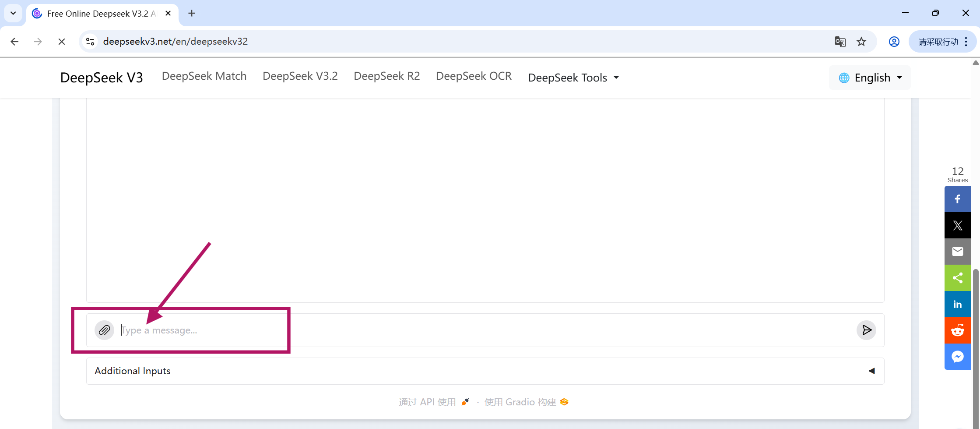
Task: Share the page via Messenger
Action: (958, 357)
